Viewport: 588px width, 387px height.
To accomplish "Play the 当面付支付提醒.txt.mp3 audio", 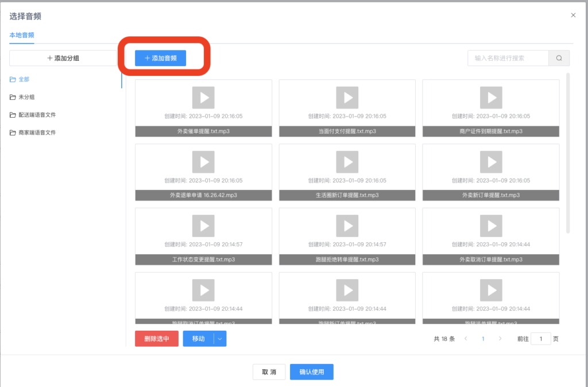I will tap(347, 98).
